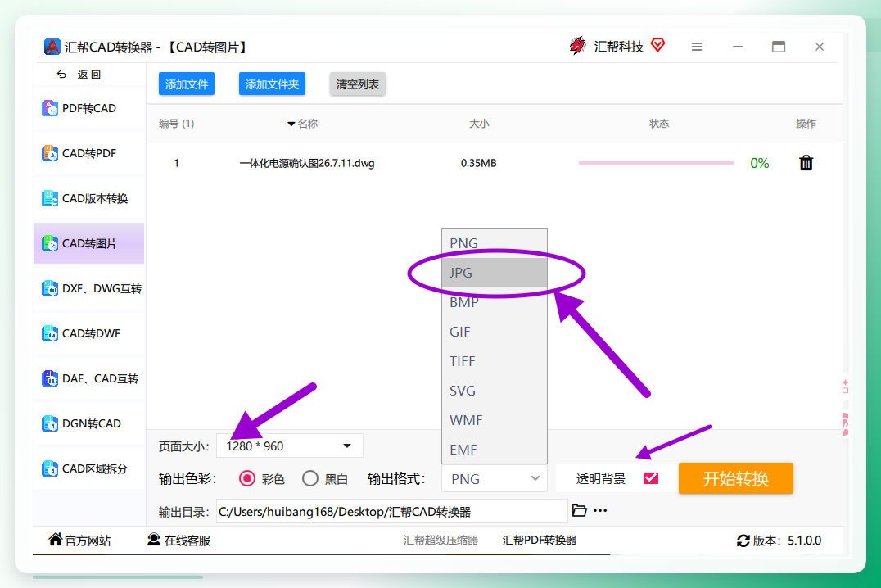Click the version refresh icon
881x588 pixels.
(x=743, y=541)
